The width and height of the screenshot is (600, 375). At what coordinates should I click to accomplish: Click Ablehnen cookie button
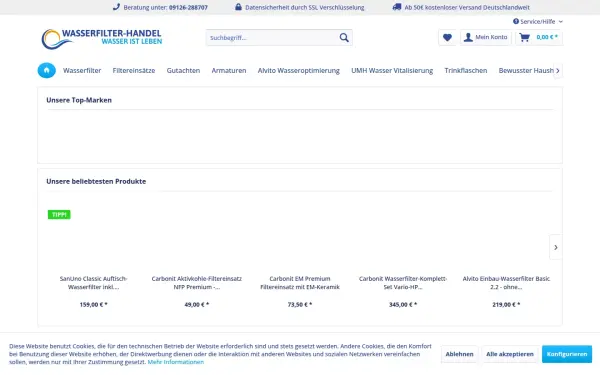[x=459, y=354]
